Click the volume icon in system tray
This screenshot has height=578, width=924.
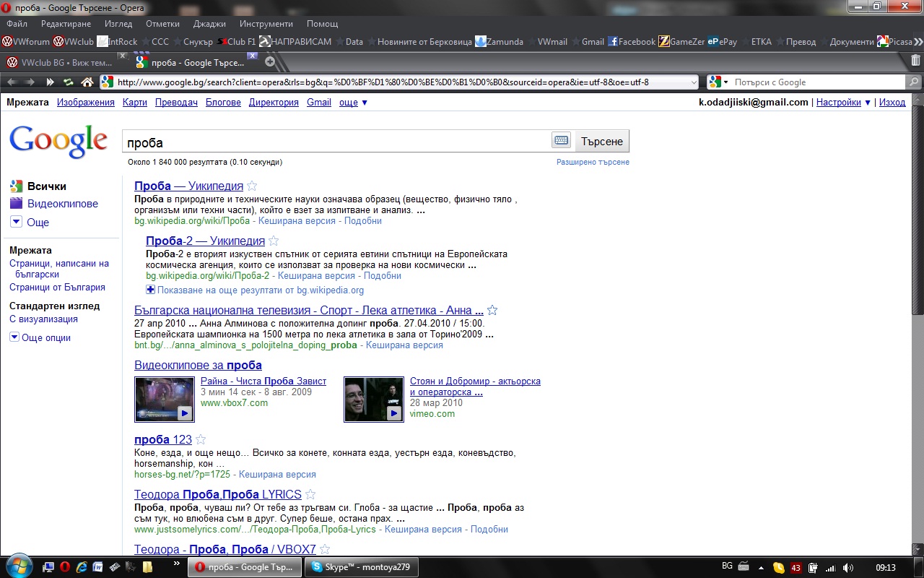[848, 567]
